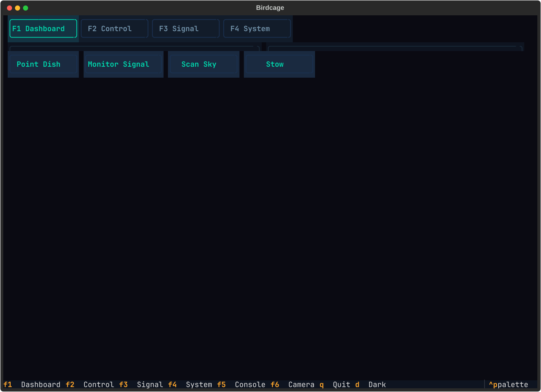541x392 pixels.
Task: Open the Console from the footer
Action: pyautogui.click(x=250, y=384)
